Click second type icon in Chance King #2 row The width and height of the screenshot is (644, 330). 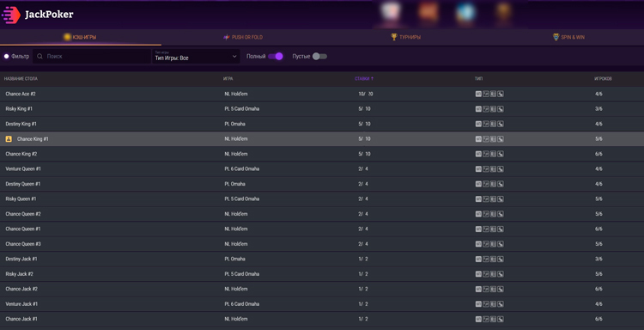click(486, 154)
